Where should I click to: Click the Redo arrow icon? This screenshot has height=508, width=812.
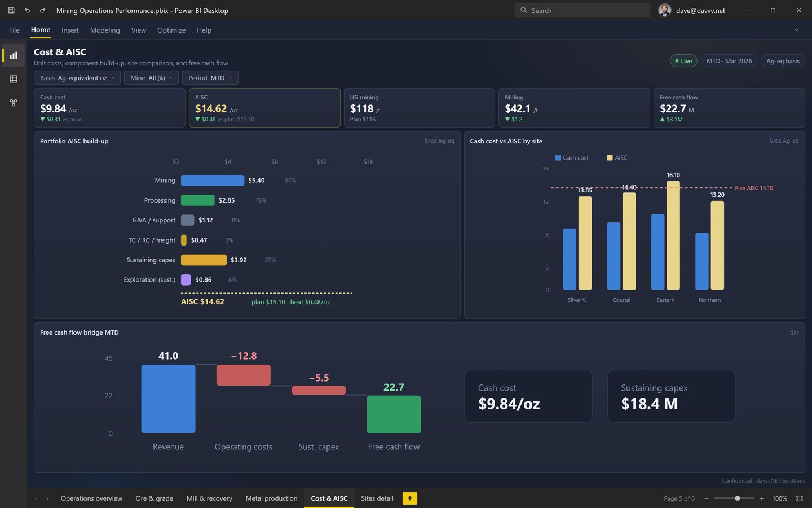coord(42,10)
